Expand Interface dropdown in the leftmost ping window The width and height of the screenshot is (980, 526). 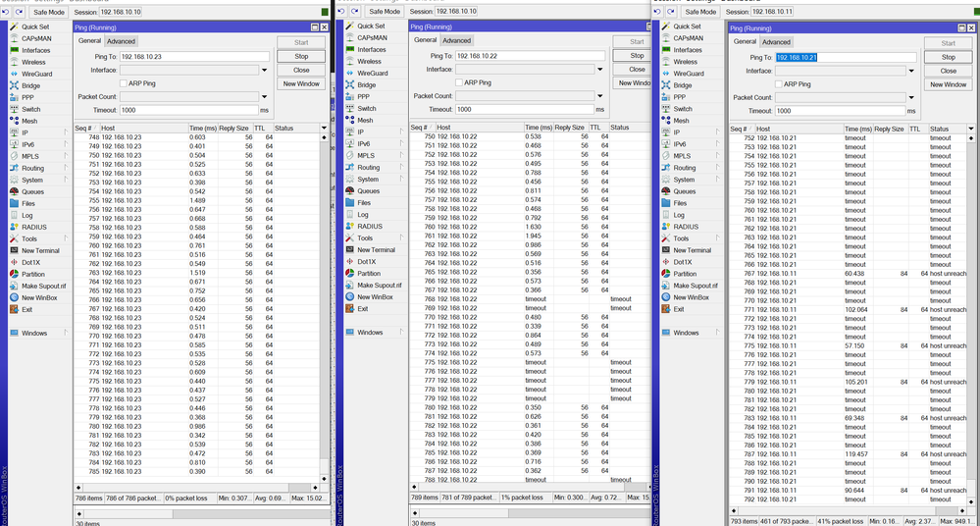(x=264, y=71)
